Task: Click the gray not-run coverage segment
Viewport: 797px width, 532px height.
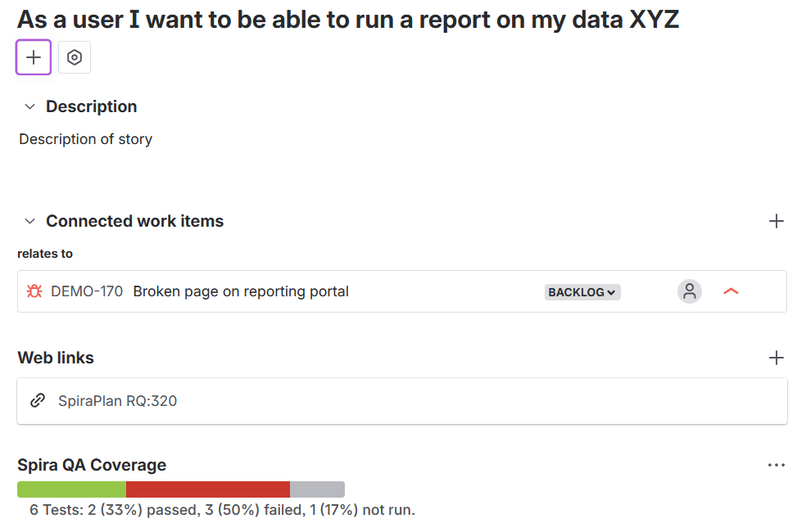Action: 317,489
